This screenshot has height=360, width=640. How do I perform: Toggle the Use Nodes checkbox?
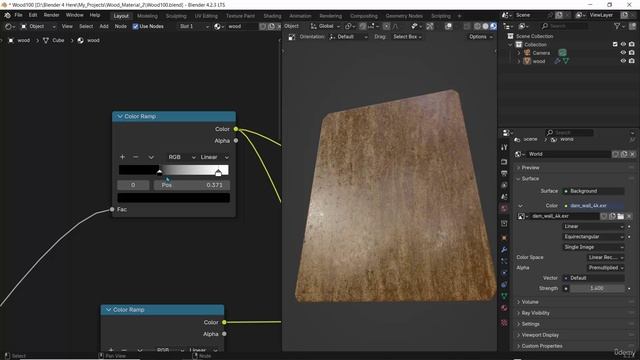[136, 27]
